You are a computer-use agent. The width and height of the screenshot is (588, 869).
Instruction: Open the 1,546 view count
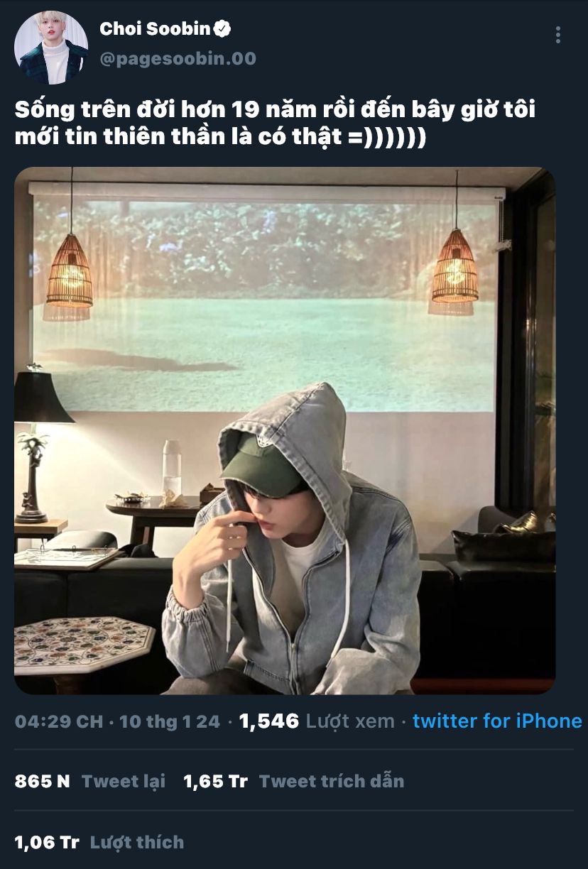[x=269, y=721]
